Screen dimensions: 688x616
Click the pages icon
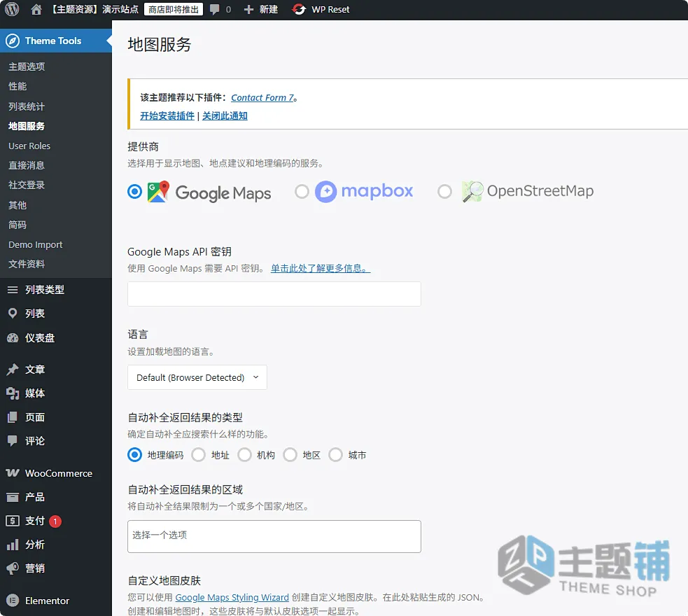pyautogui.click(x=13, y=417)
